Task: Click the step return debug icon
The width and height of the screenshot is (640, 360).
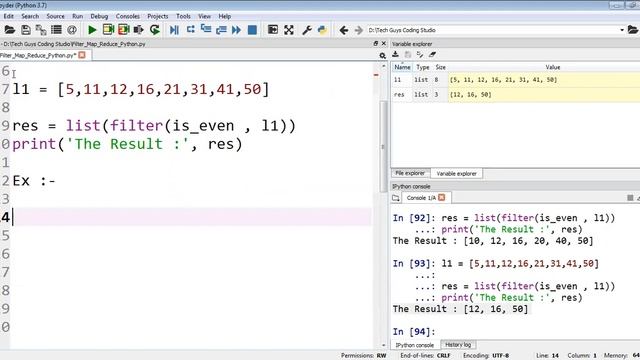Action: pos(221,30)
